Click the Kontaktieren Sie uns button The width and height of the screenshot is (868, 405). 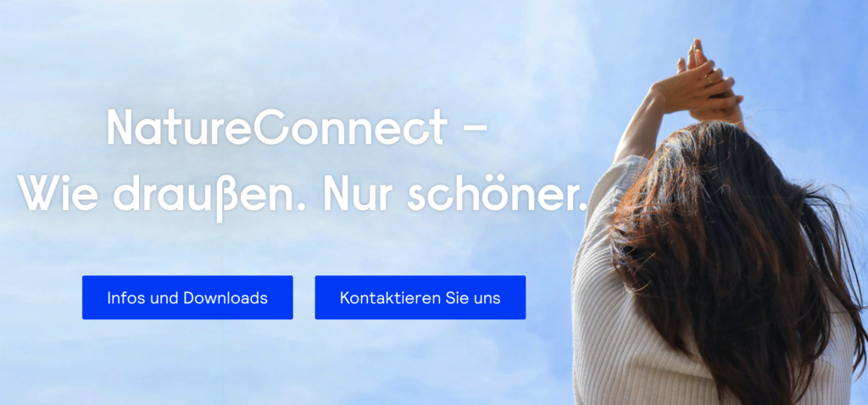coord(420,297)
